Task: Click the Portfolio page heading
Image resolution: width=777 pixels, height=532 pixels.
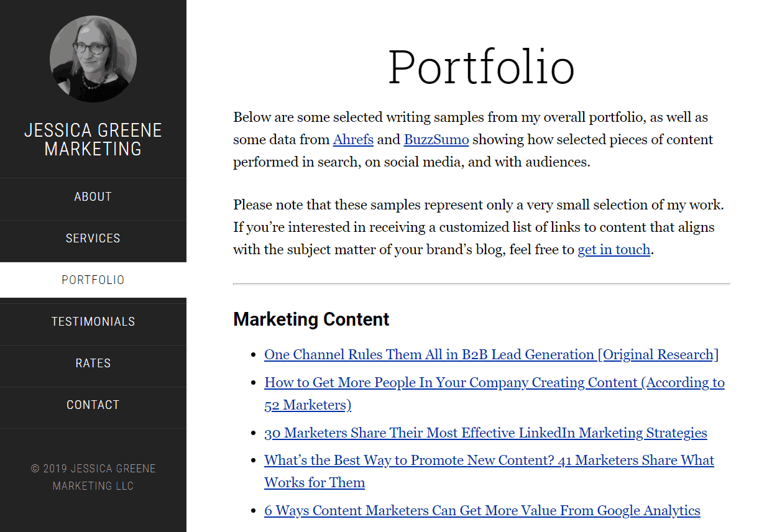Action: (482, 66)
